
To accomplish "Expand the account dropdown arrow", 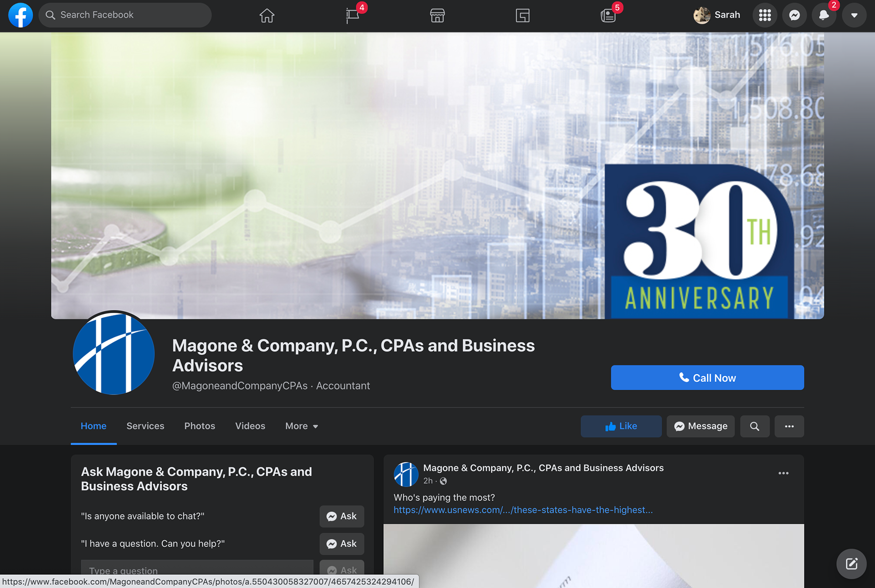I will pos(854,15).
